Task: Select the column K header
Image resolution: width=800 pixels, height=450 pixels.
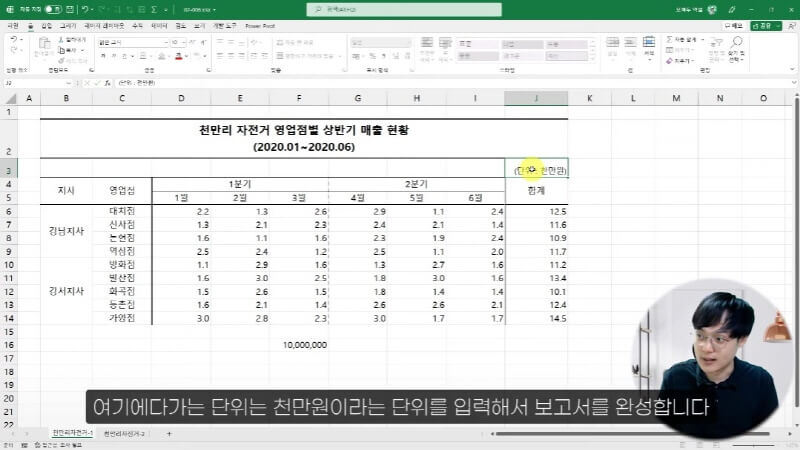Action: [x=589, y=98]
